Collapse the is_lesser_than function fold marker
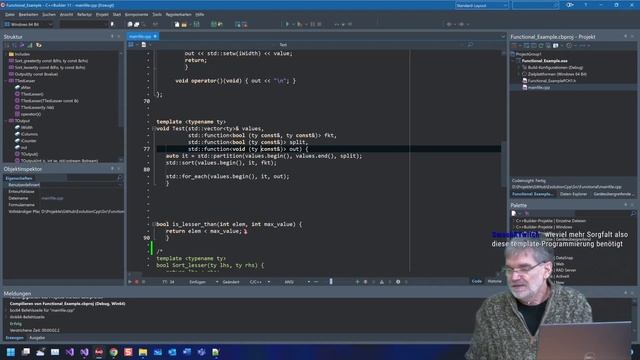The width and height of the screenshot is (640, 360). [154, 224]
